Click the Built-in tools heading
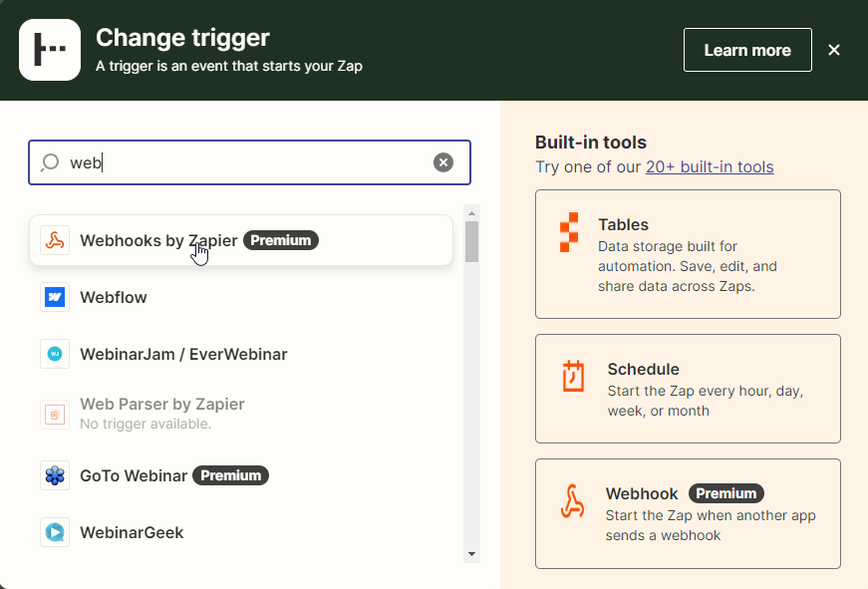 pos(591,143)
